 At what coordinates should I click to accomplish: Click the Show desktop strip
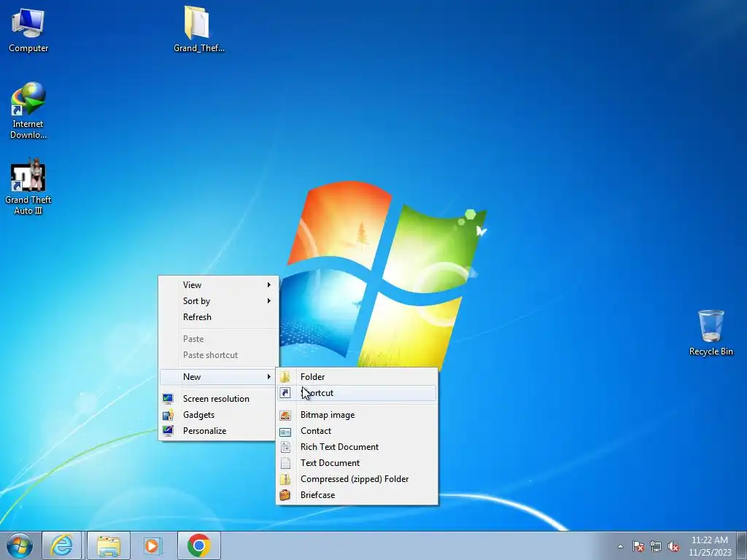(x=742, y=545)
